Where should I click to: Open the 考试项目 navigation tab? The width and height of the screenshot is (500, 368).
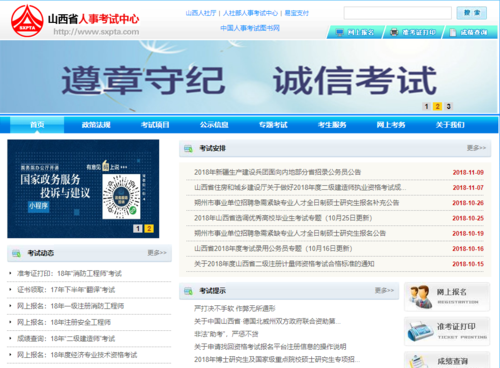[155, 125]
